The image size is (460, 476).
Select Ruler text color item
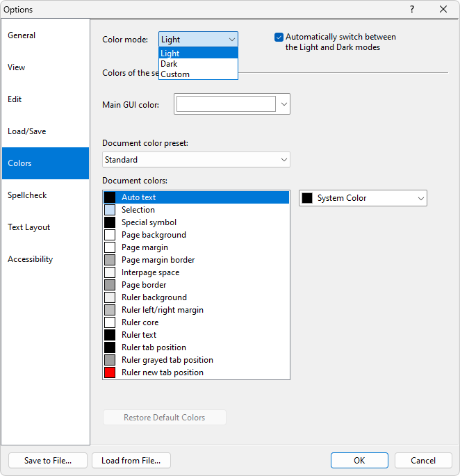(139, 335)
